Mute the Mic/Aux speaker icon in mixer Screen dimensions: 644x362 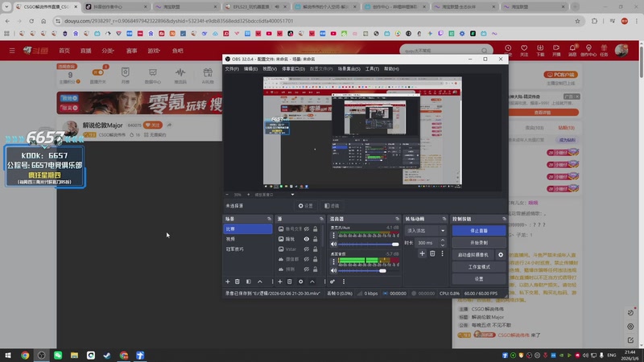point(333,245)
